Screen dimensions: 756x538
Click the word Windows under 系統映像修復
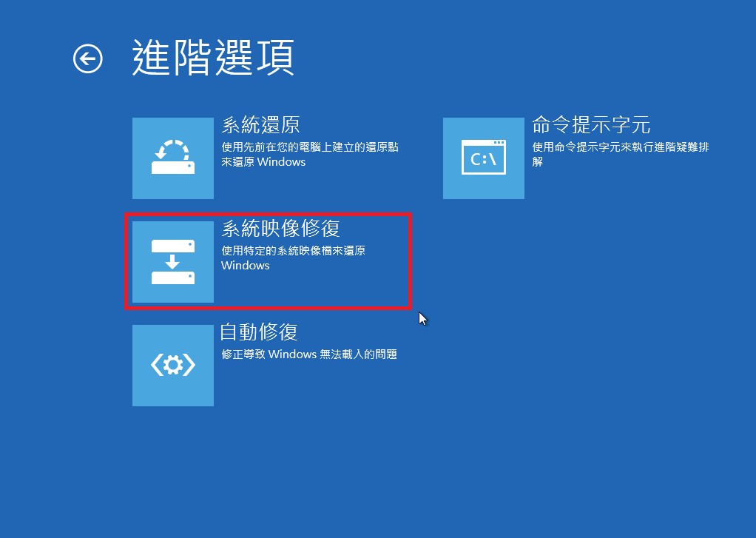pos(246,266)
